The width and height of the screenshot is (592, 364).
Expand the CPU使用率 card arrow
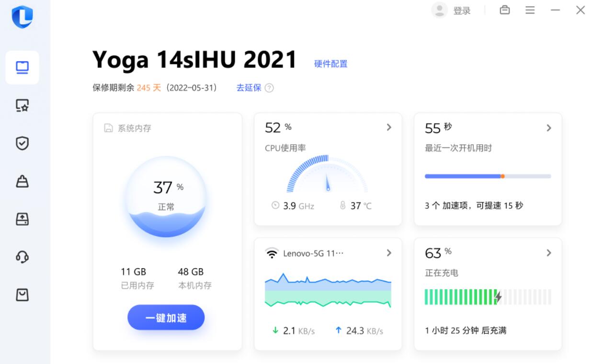click(389, 127)
